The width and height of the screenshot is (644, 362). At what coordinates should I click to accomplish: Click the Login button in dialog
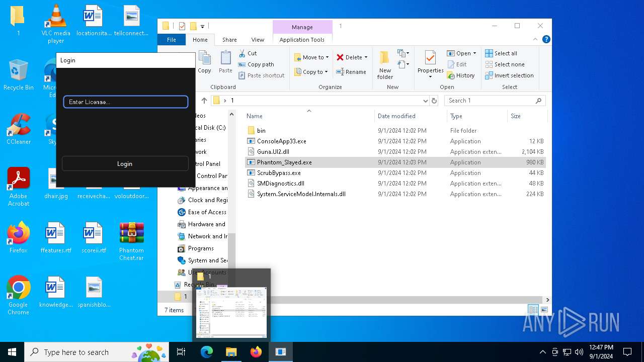[125, 163]
